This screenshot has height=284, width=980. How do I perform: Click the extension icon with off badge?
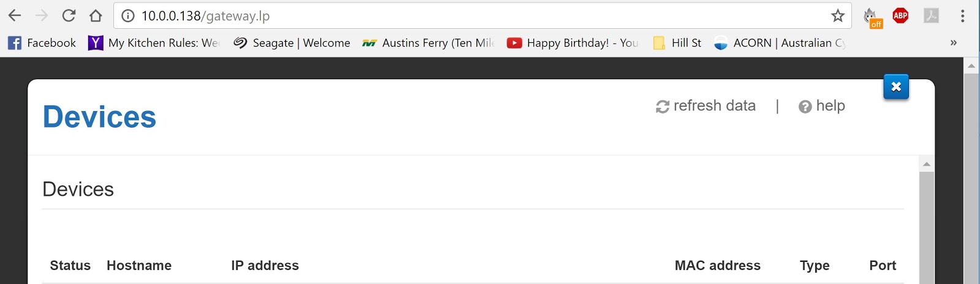(x=871, y=17)
